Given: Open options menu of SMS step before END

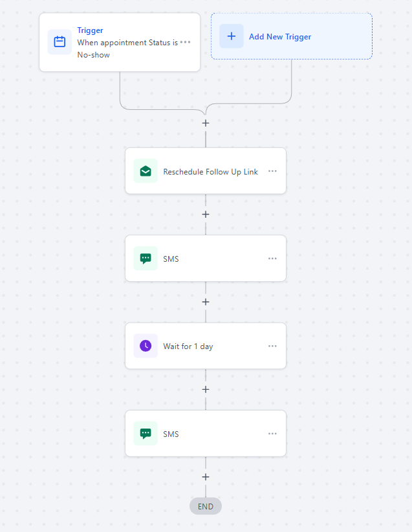Looking at the screenshot, I should [272, 434].
